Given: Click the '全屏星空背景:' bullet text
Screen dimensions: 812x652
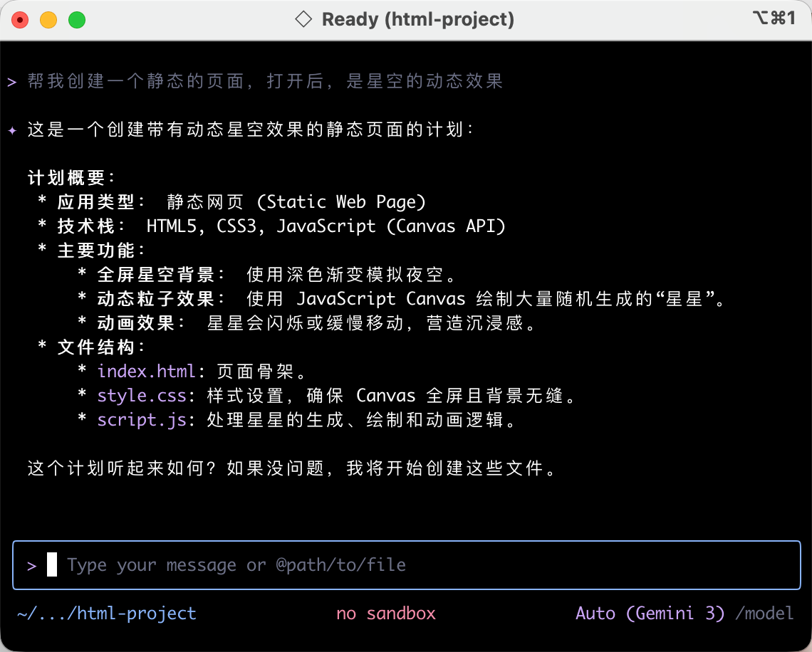Looking at the screenshot, I should (160, 275).
